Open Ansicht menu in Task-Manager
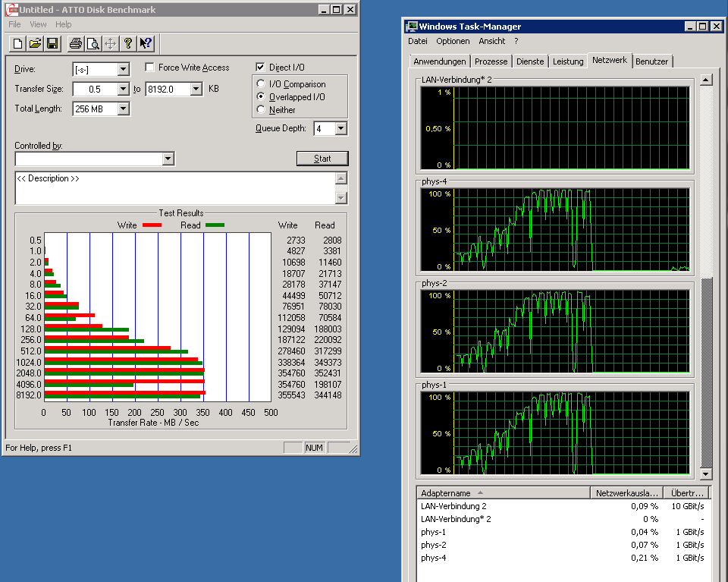Image resolution: width=728 pixels, height=582 pixels. click(x=491, y=41)
